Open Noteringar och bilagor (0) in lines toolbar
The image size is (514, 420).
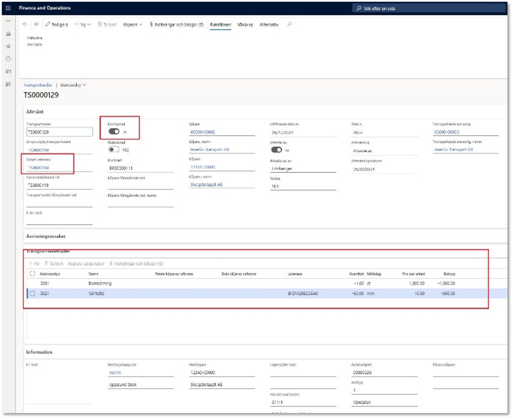tap(136, 264)
